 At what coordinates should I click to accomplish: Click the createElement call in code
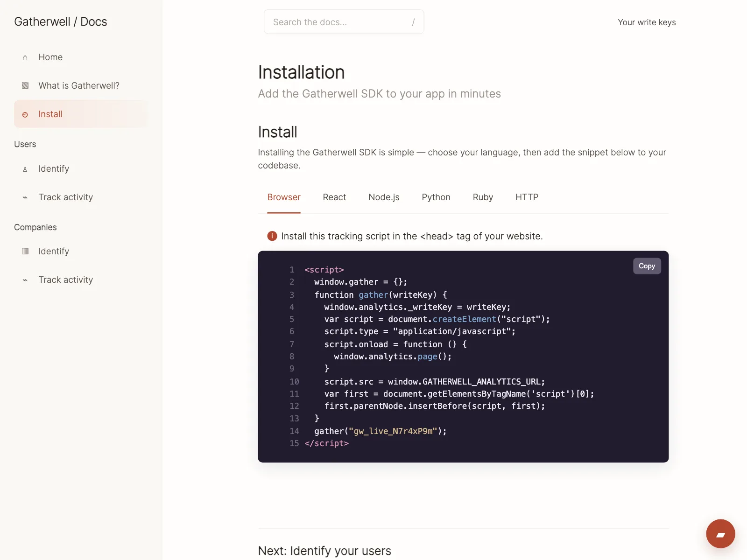pos(465,319)
